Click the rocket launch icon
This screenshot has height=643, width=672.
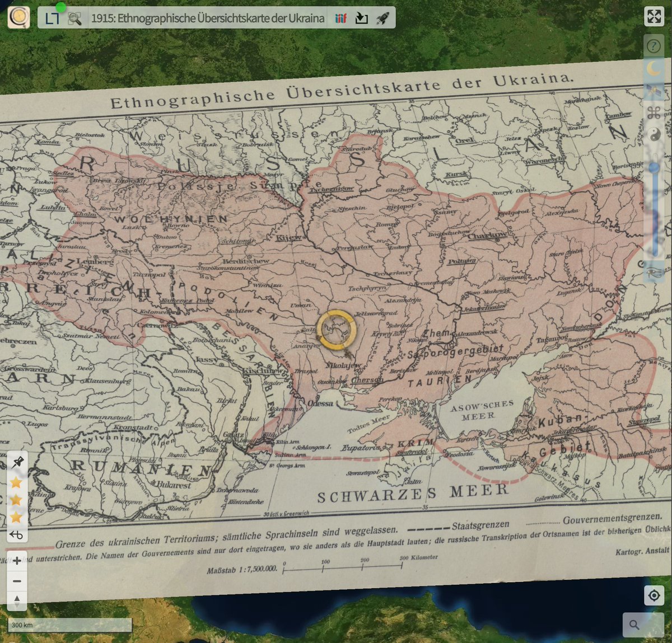(382, 18)
